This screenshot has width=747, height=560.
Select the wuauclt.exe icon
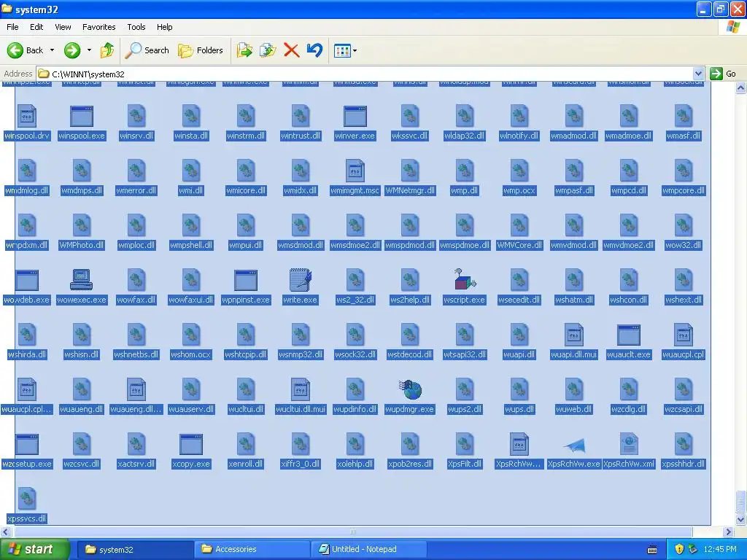[629, 335]
